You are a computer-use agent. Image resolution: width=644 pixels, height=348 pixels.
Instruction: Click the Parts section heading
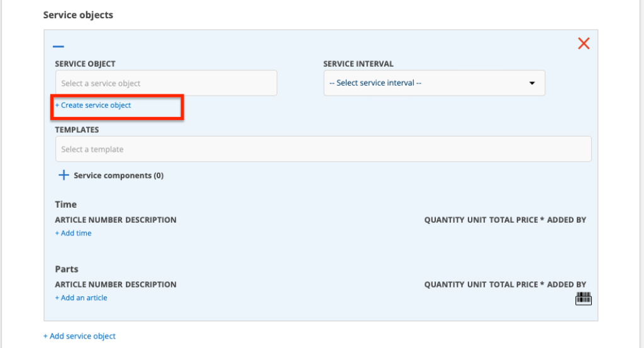tap(67, 269)
